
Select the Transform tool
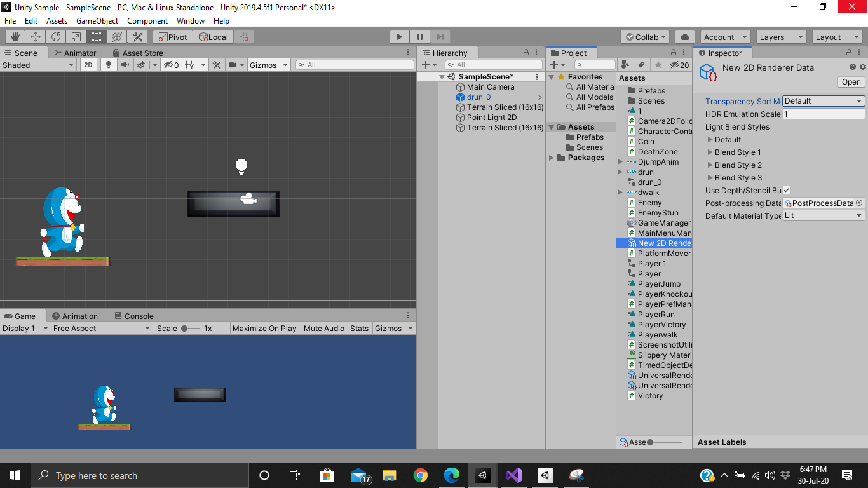tap(117, 37)
